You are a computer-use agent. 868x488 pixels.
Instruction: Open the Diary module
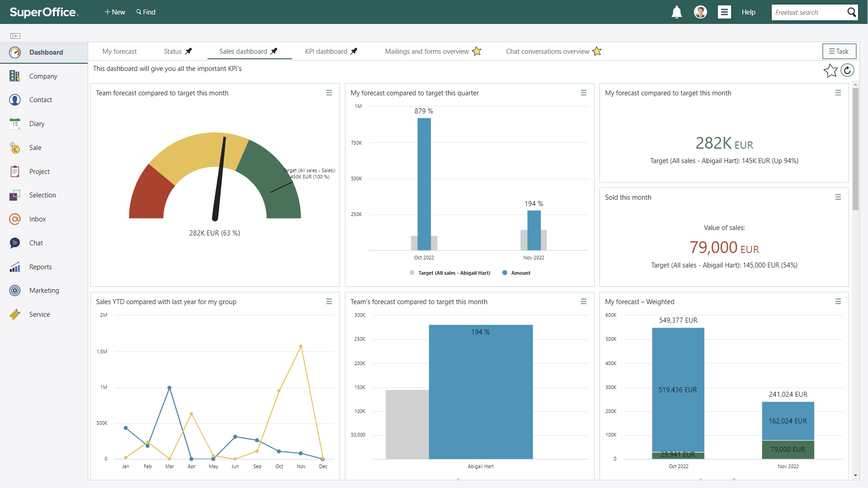(37, 123)
